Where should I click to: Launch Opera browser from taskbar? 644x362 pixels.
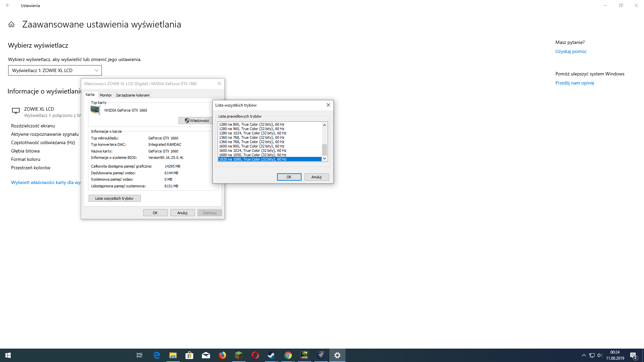[255, 355]
